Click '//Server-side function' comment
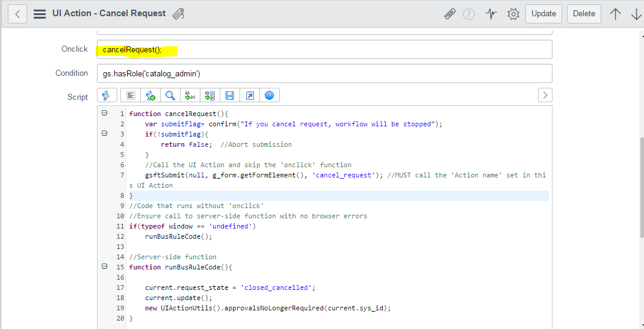This screenshot has height=329, width=644. click(x=173, y=257)
